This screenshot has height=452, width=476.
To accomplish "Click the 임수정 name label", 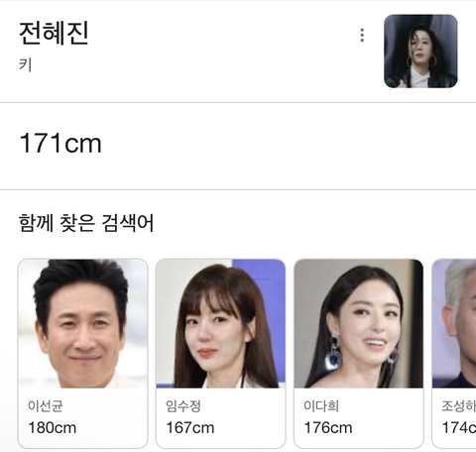I will (183, 405).
